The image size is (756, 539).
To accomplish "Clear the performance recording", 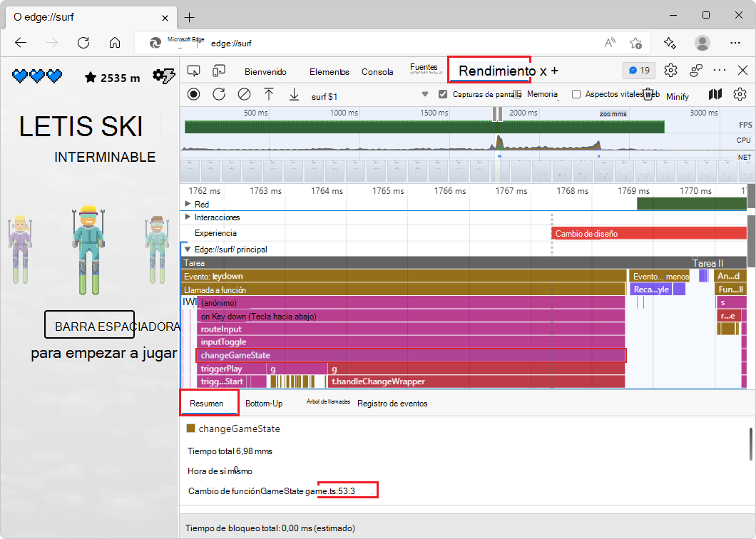I will click(244, 94).
